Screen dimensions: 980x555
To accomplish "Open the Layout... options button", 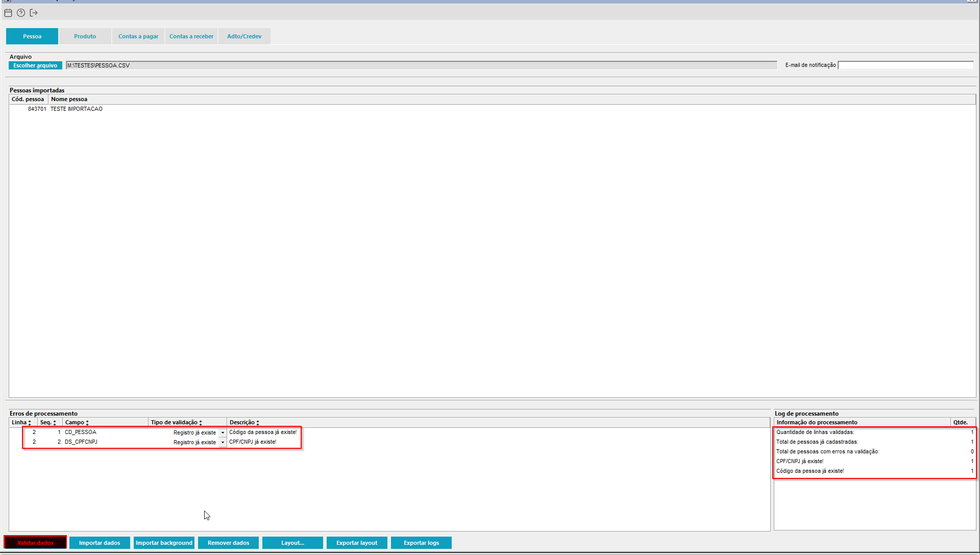I will tap(292, 543).
